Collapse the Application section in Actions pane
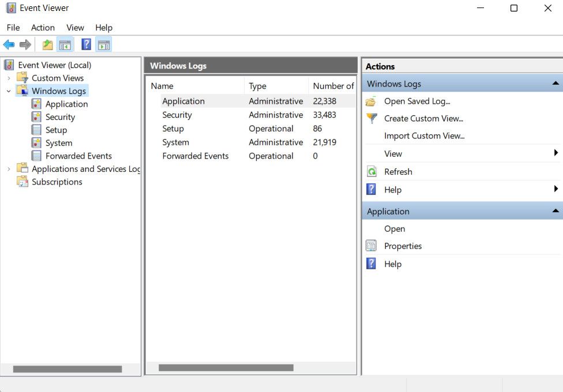Screen dimensions: 563x392 click(556, 210)
